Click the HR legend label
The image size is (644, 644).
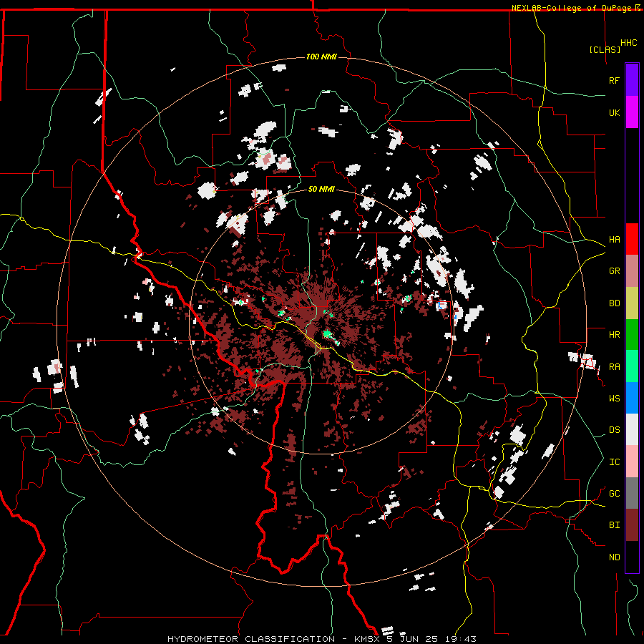pyautogui.click(x=614, y=335)
